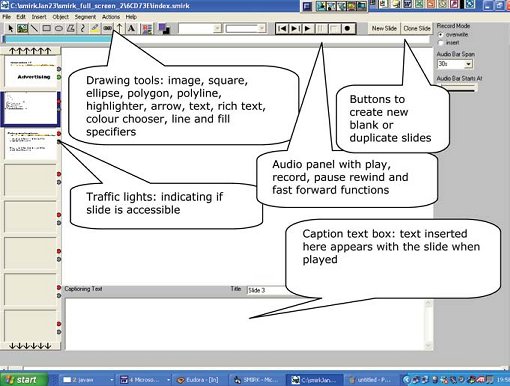510x386 pixels.
Task: Activate the polygon drawing tool
Action: tap(71, 29)
